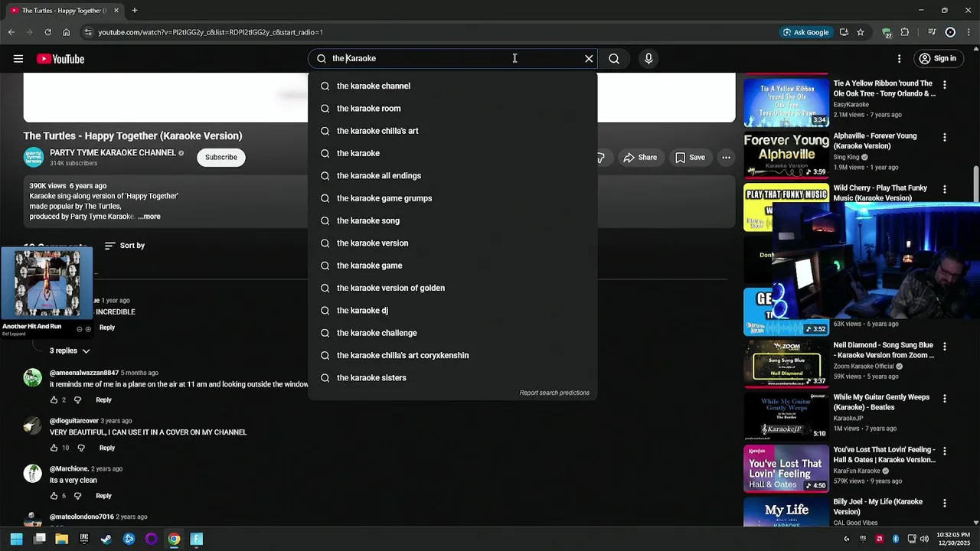980x551 pixels.
Task: Open browser media controls icon
Action: [932, 32]
